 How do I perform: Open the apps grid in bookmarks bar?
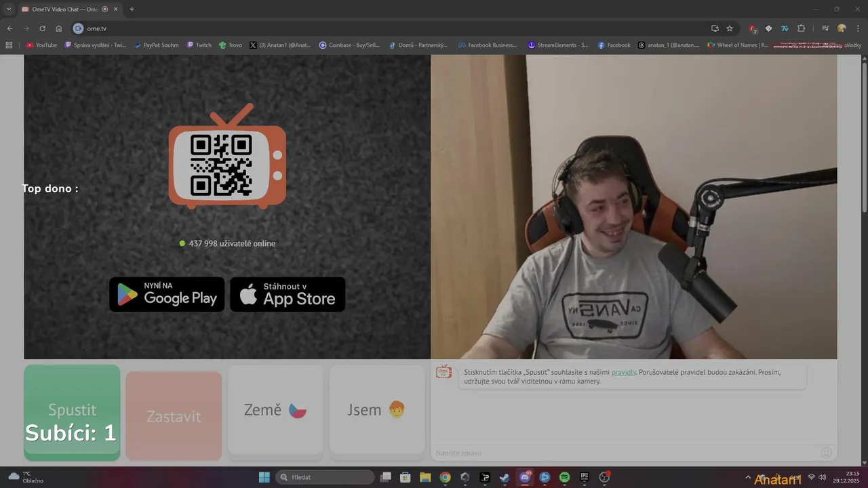pos(9,45)
